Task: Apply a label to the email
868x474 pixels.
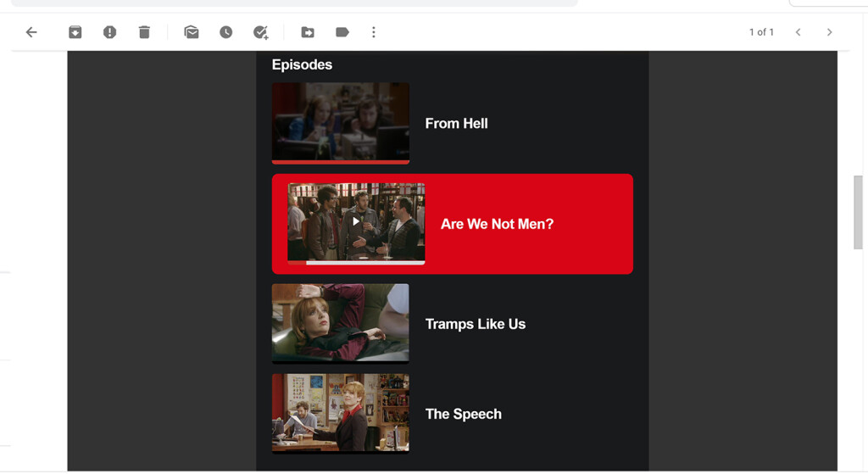Action: (342, 32)
